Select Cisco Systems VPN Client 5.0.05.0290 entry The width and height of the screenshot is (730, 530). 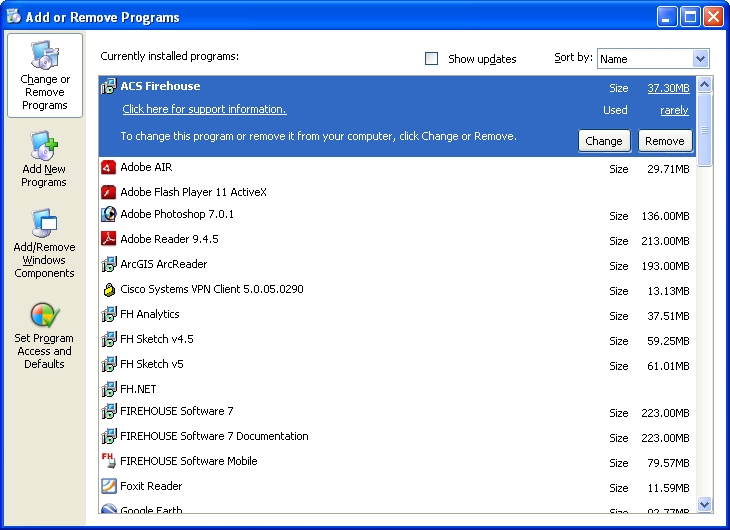397,290
